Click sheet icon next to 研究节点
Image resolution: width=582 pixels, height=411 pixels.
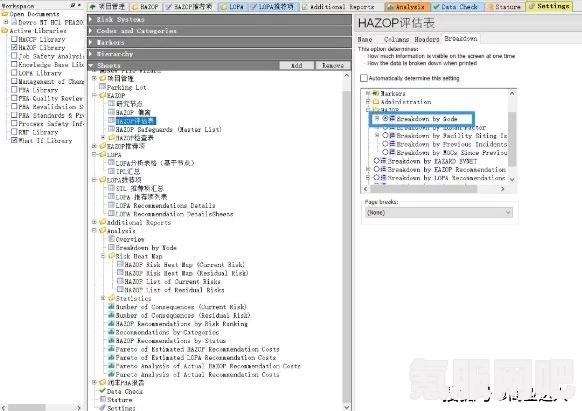coord(111,104)
